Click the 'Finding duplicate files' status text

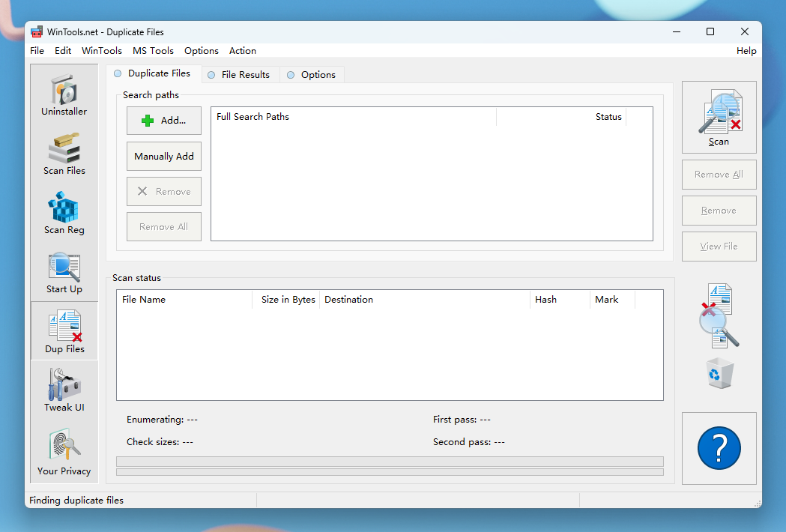point(76,501)
